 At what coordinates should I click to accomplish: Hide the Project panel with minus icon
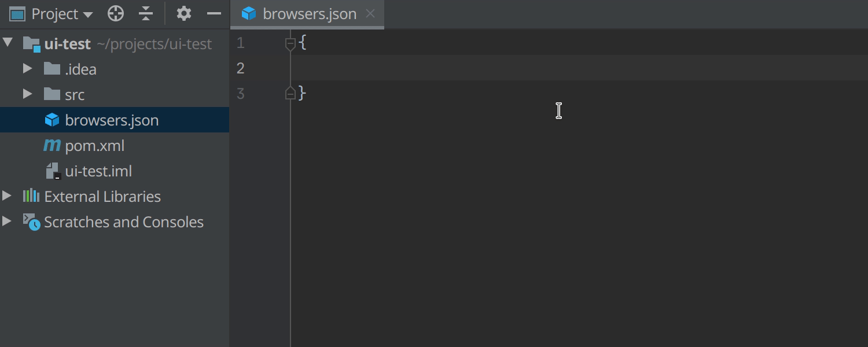point(214,13)
